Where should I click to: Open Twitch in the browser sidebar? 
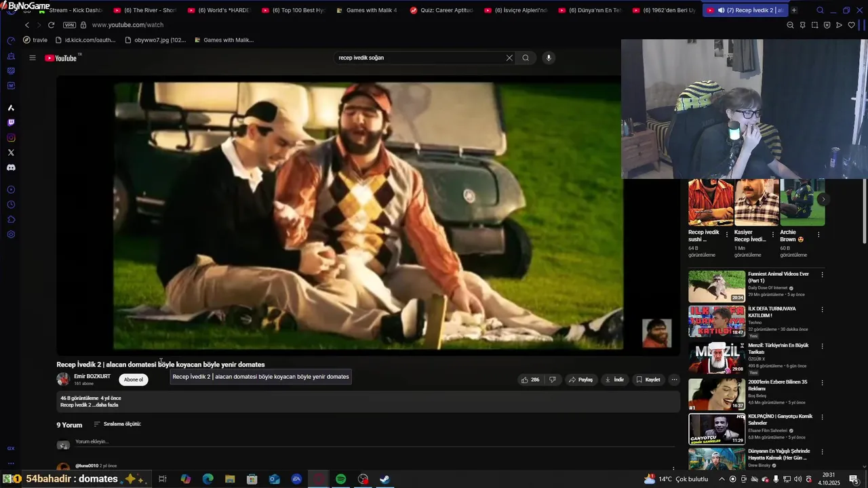point(11,123)
